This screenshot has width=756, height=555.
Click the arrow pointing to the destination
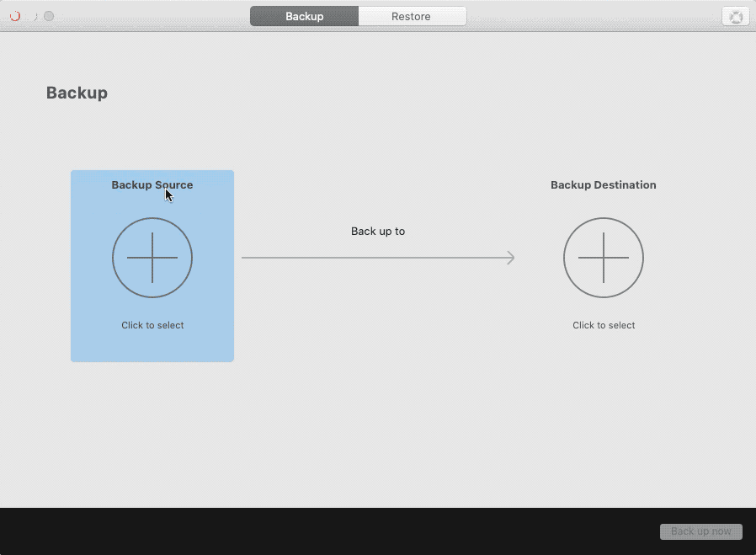click(x=378, y=258)
